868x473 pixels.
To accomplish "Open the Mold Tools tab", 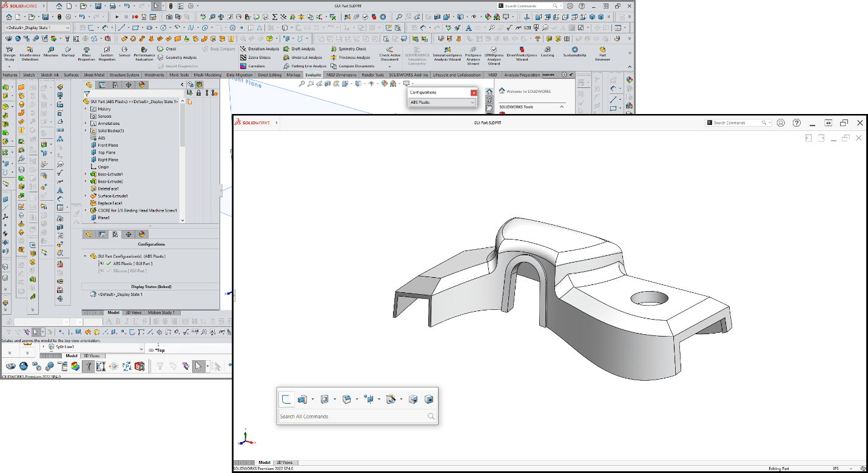I will (x=179, y=75).
